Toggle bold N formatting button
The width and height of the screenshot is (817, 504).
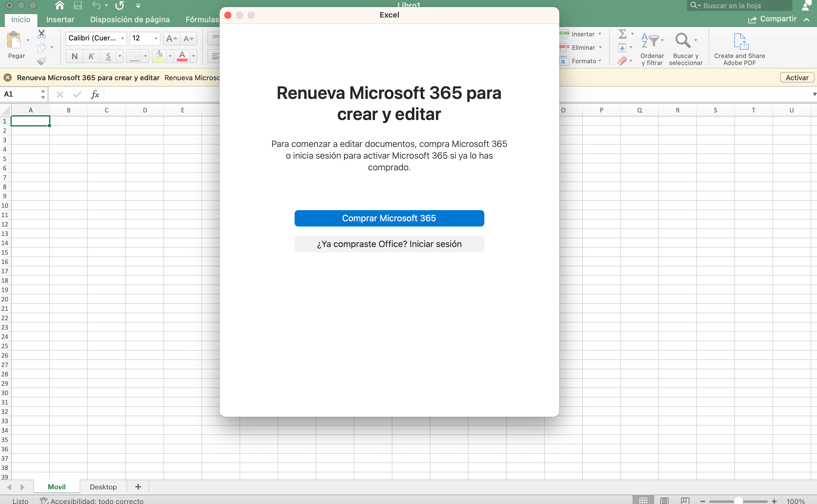click(x=74, y=56)
